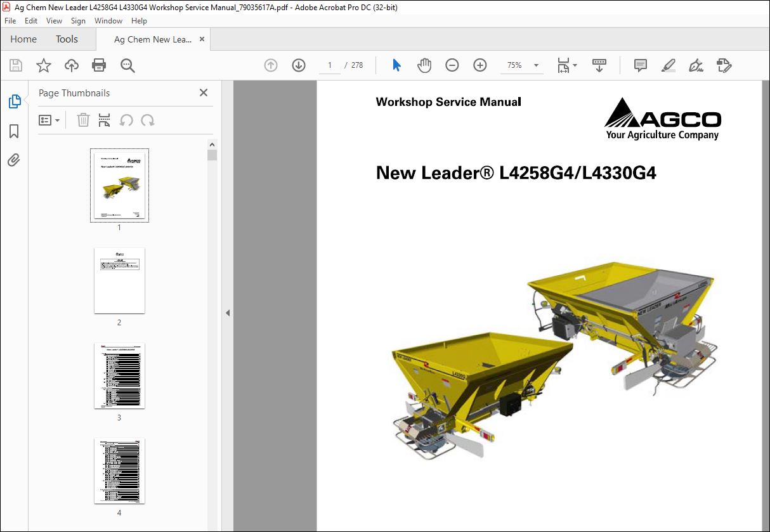Screen dimensions: 770x532
Task: Save the file with the floppy disk icon
Action: [x=16, y=65]
